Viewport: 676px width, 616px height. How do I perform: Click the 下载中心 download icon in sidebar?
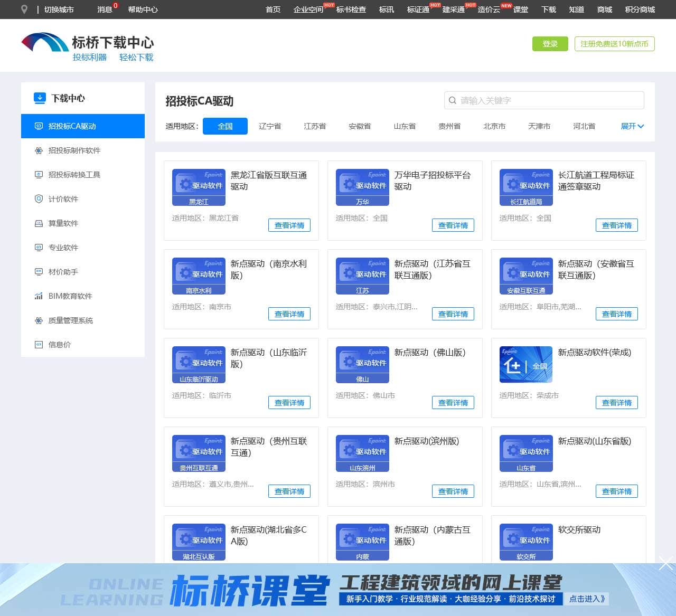click(40, 98)
